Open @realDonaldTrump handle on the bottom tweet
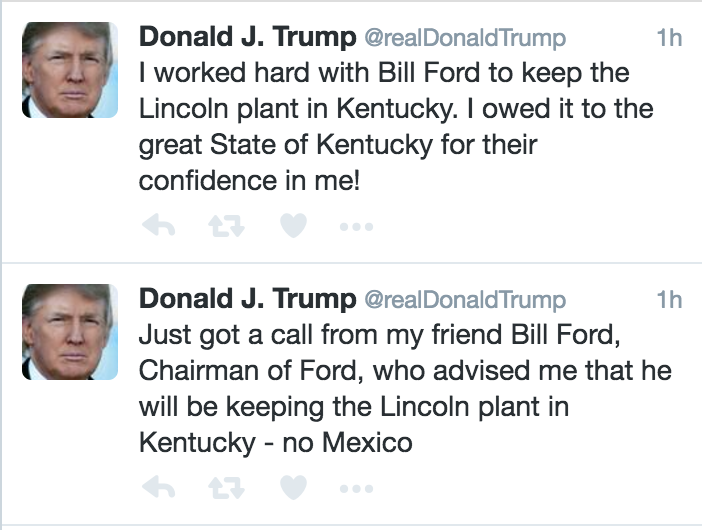This screenshot has height=530, width=702. pyautogui.click(x=463, y=300)
